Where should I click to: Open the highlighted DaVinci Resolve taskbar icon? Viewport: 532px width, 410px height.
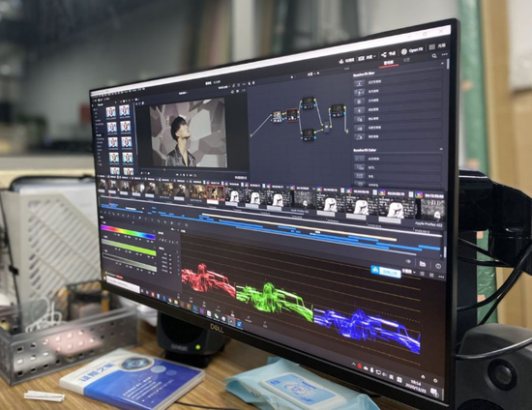point(231,320)
